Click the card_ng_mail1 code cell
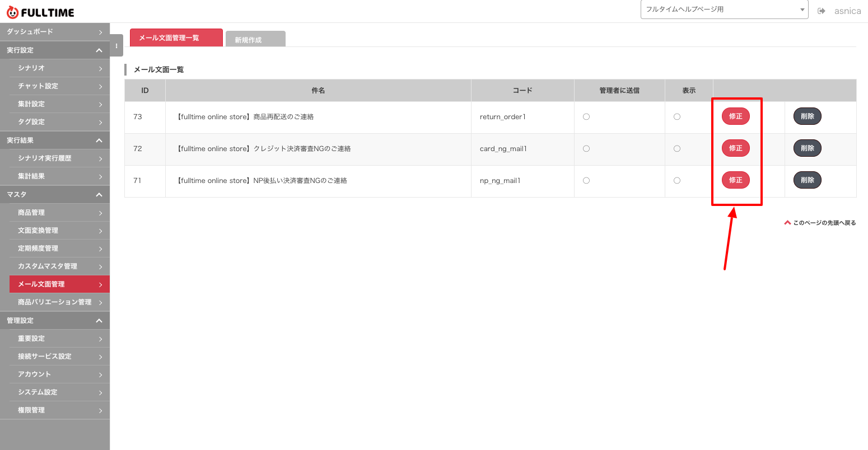Viewport: 868px width, 450px height. (522, 149)
